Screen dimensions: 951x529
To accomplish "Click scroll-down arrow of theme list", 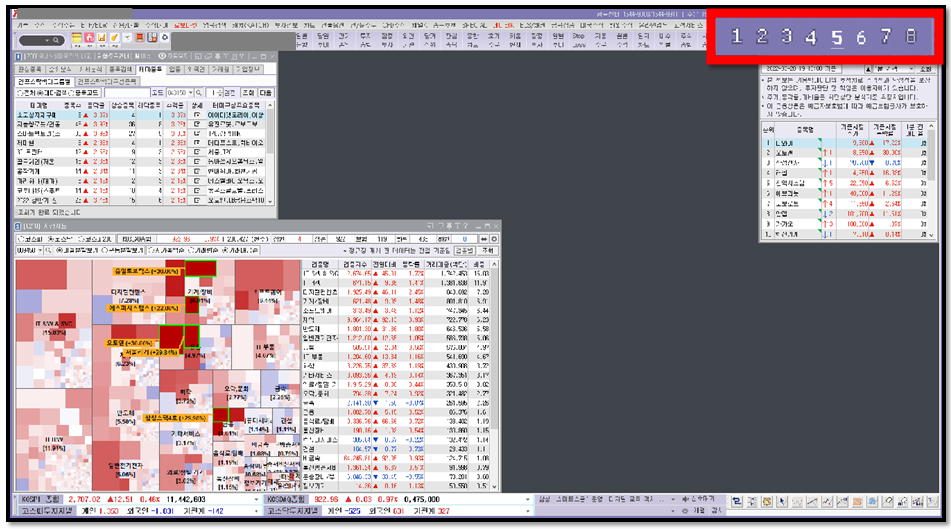I will (270, 201).
